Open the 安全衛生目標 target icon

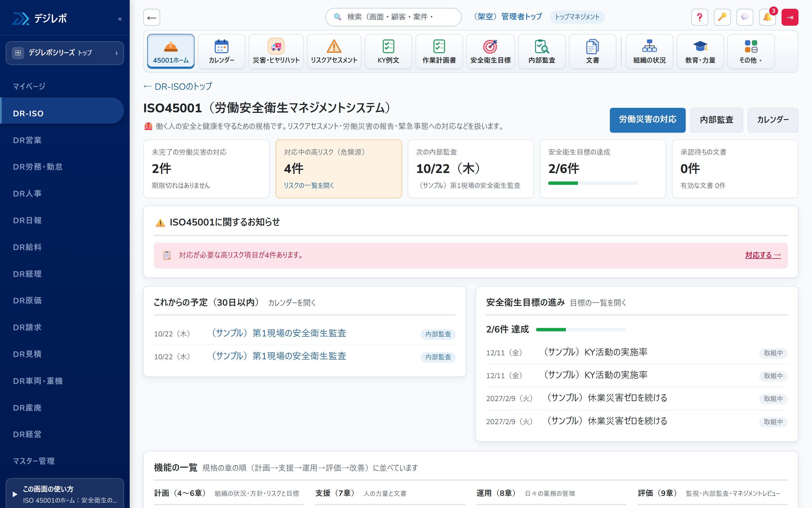pos(490,51)
